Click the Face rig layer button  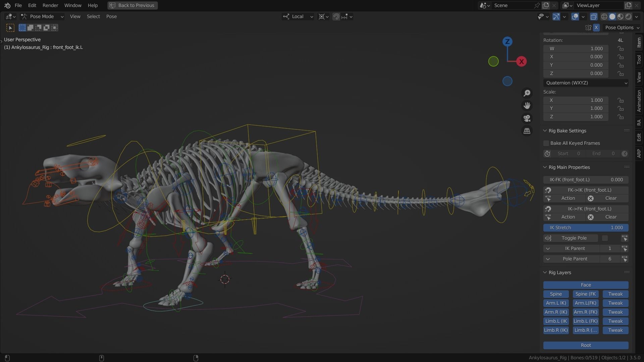click(586, 285)
